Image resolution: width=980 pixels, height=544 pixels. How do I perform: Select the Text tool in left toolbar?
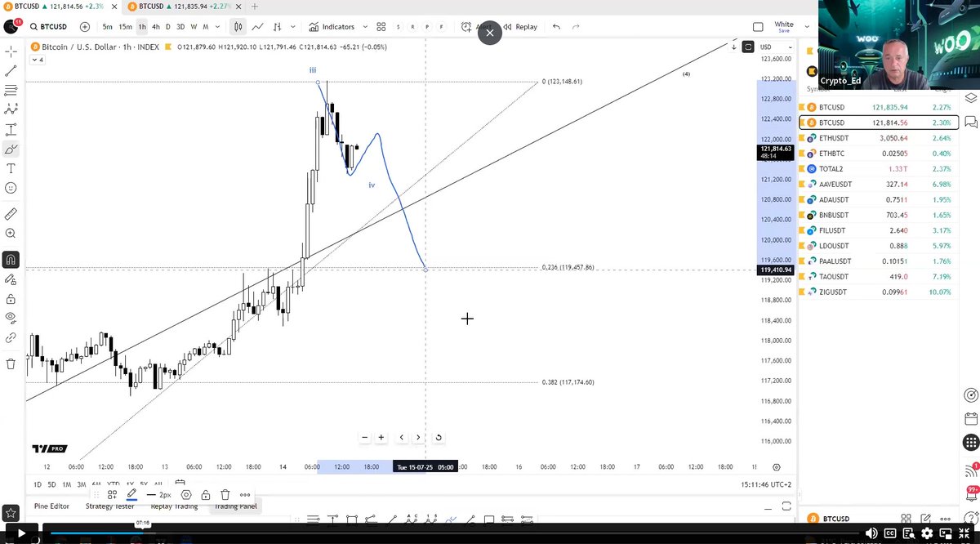(11, 168)
